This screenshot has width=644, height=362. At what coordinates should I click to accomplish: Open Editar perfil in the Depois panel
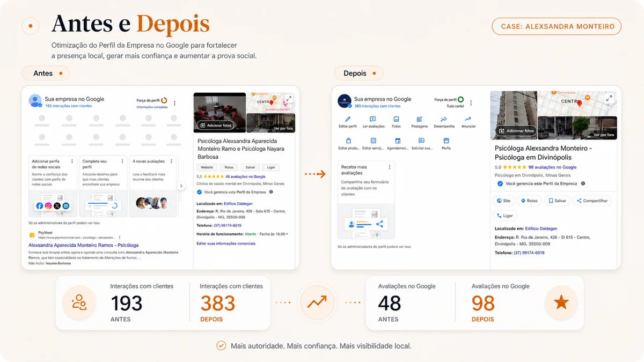[x=348, y=122]
